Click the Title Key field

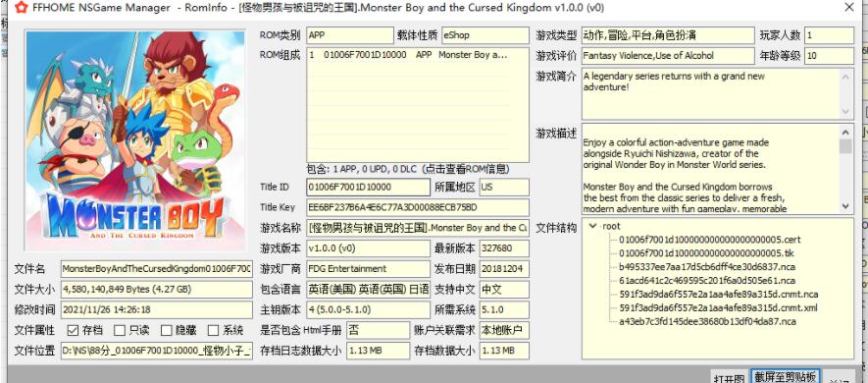(x=418, y=208)
